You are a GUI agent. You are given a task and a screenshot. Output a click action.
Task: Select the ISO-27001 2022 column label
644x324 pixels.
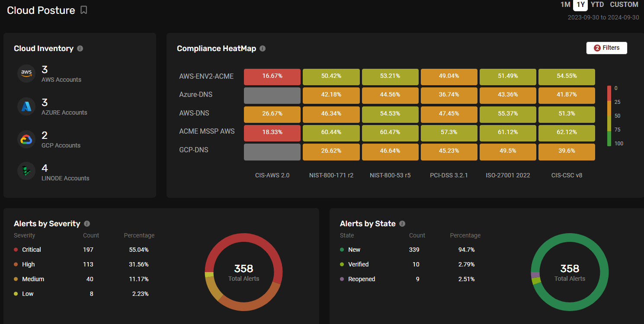pyautogui.click(x=508, y=175)
